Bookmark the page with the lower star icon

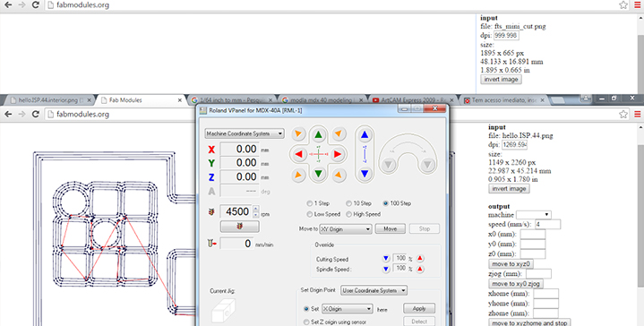click(623, 114)
